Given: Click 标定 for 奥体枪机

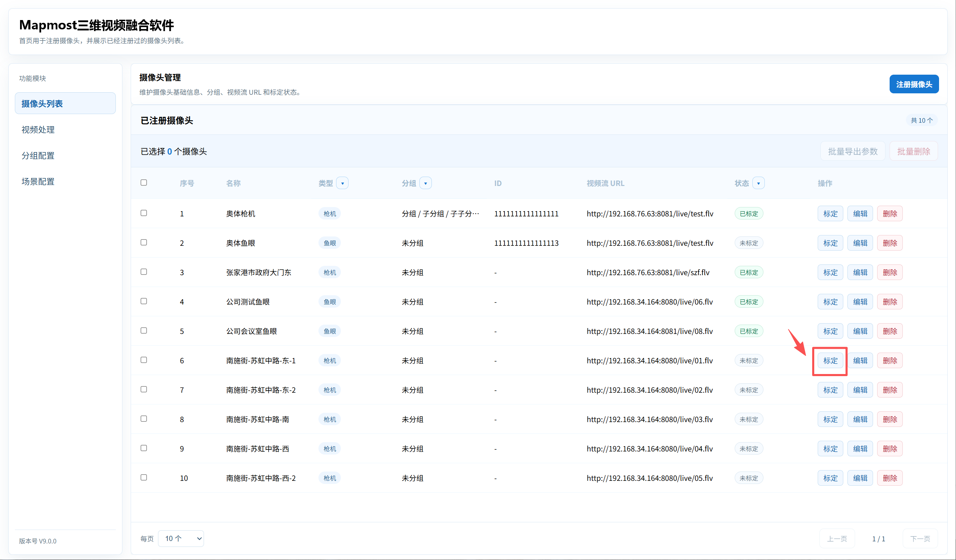Looking at the screenshot, I should (x=830, y=214).
